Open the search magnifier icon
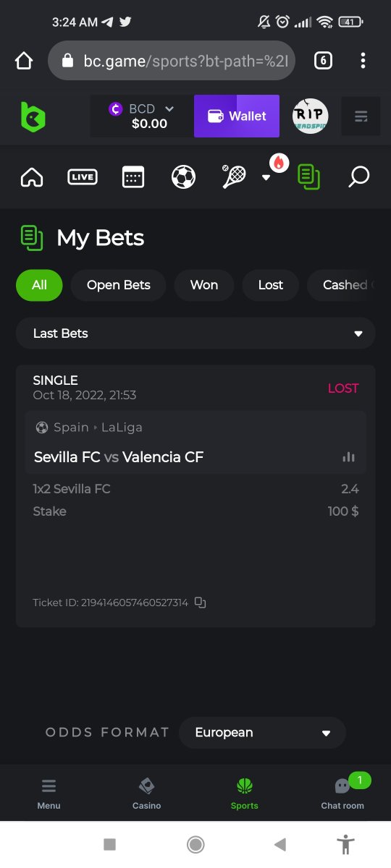This screenshot has height=868, width=391. (x=359, y=176)
